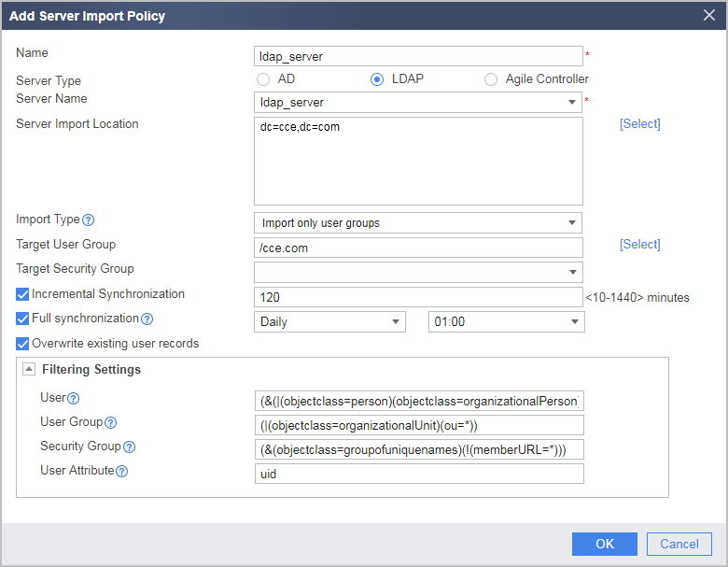This screenshot has height=567, width=728.
Task: Click Select link for Server Import Location
Action: pyautogui.click(x=639, y=124)
